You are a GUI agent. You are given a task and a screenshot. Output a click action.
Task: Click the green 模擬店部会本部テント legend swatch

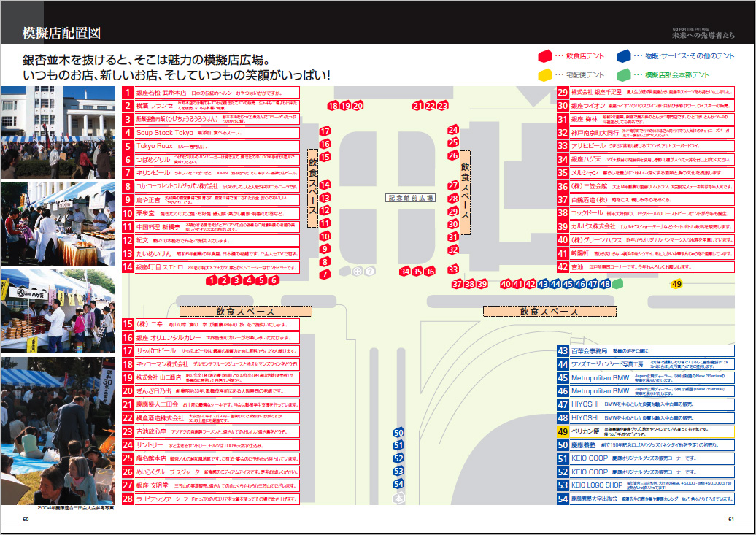pyautogui.click(x=623, y=74)
